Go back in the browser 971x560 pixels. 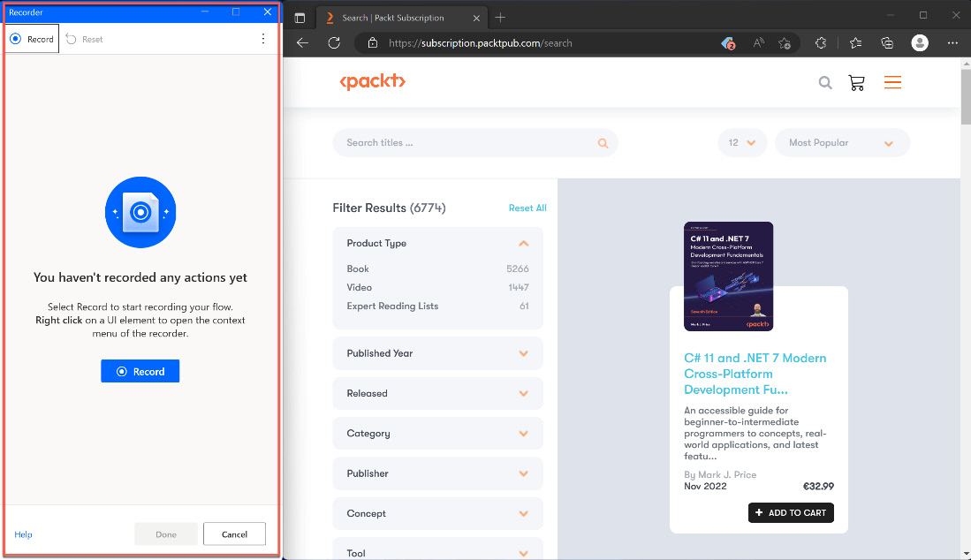click(302, 42)
